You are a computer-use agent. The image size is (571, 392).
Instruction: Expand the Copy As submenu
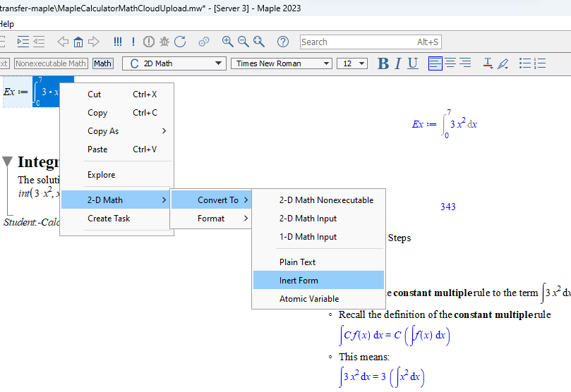coord(116,131)
